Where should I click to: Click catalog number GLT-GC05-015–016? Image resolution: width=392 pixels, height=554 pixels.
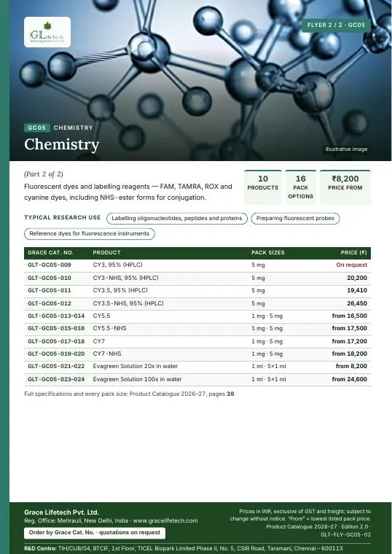coord(56,328)
